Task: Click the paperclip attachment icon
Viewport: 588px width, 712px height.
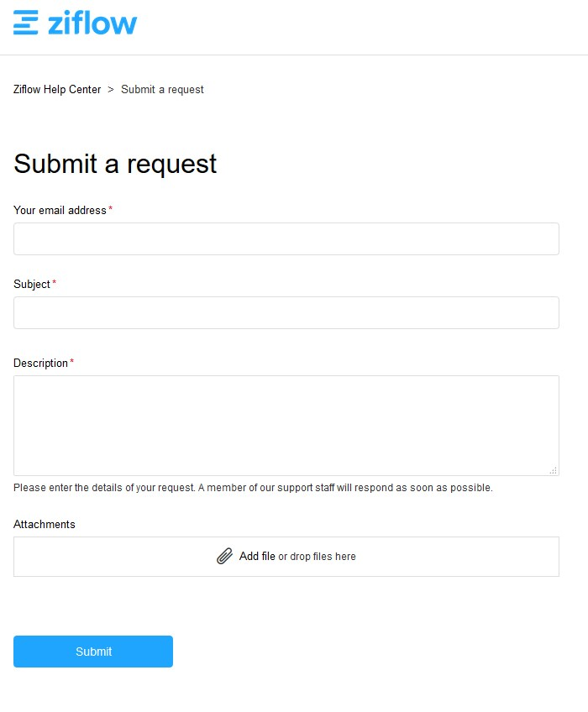Action: tap(224, 556)
